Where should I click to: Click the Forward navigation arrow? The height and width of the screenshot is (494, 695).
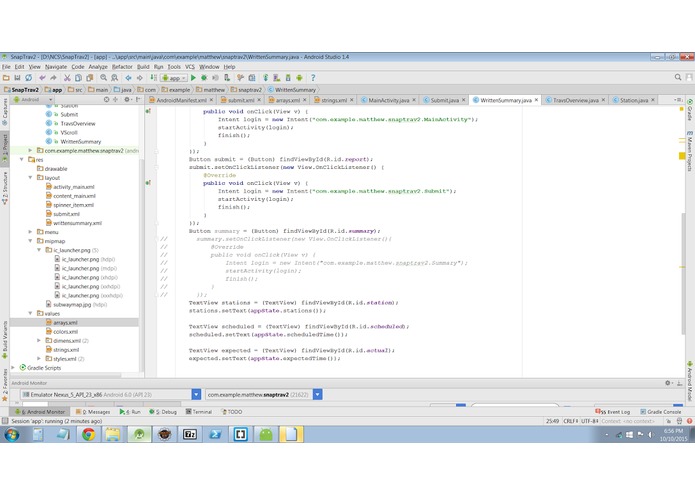click(x=140, y=78)
